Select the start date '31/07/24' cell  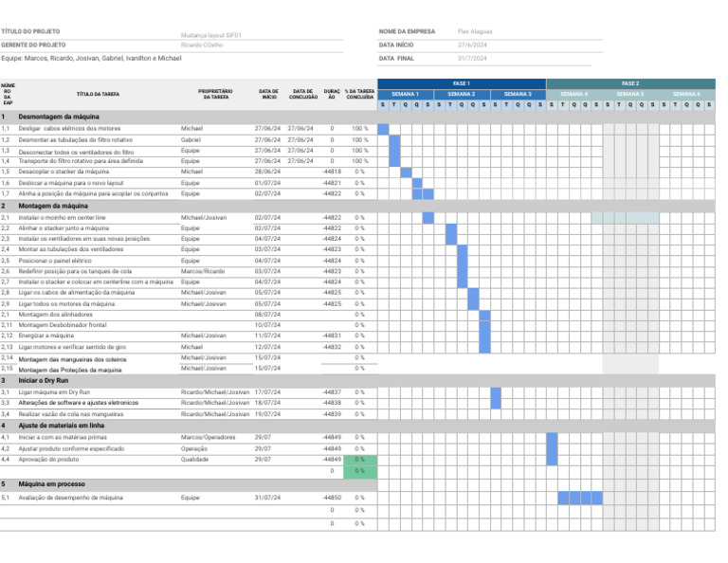pos(267,498)
